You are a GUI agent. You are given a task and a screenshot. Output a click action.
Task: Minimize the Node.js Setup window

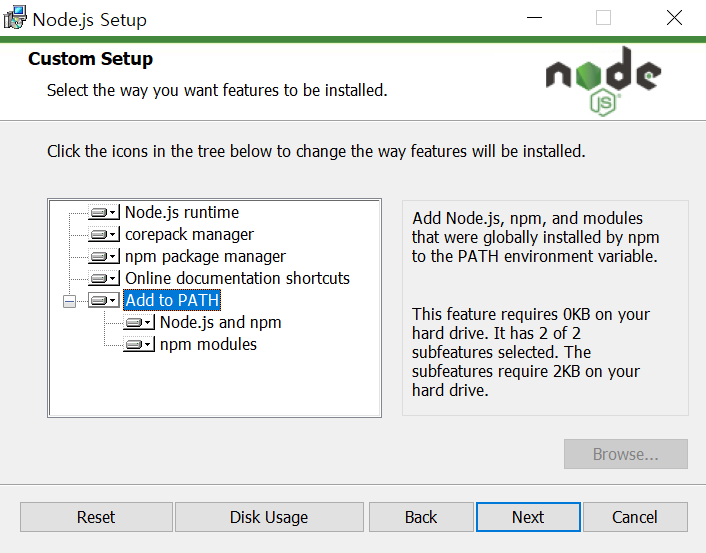[534, 18]
